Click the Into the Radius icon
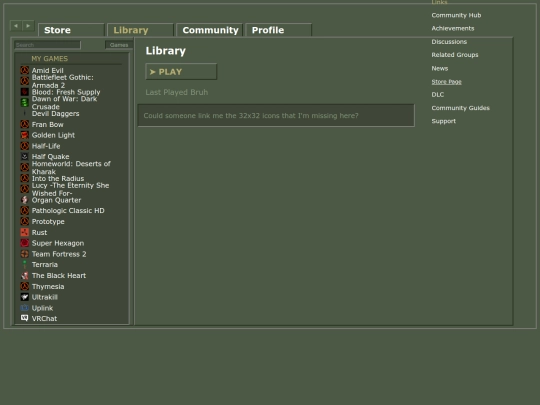540x405 pixels. pyautogui.click(x=24, y=178)
